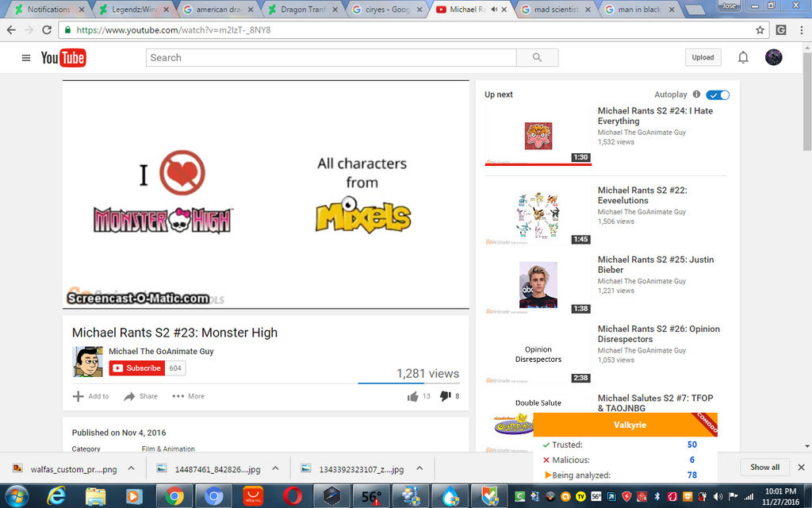The image size is (812, 508).
Task: Open downloaded 14487461_842826 jpg file
Action: pyautogui.click(x=209, y=469)
